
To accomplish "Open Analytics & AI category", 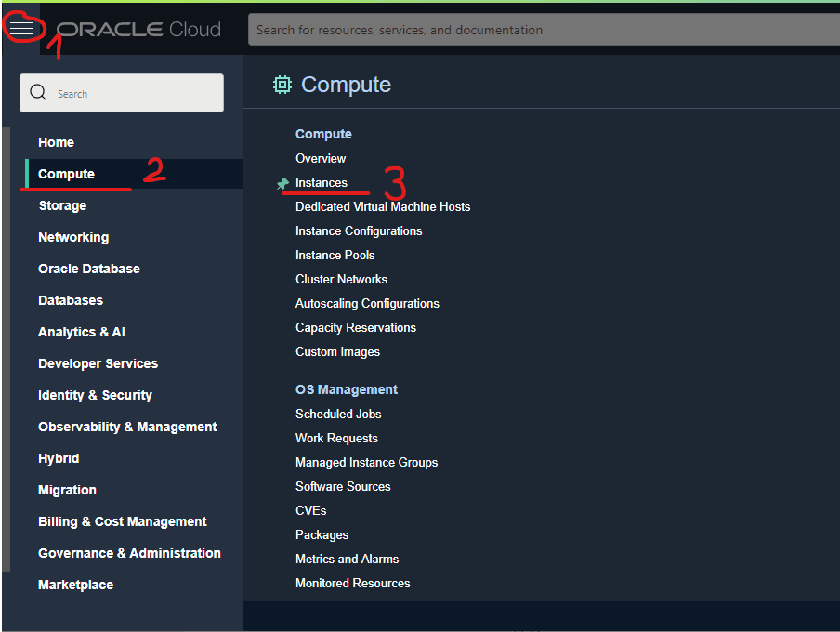I will 82,333.
